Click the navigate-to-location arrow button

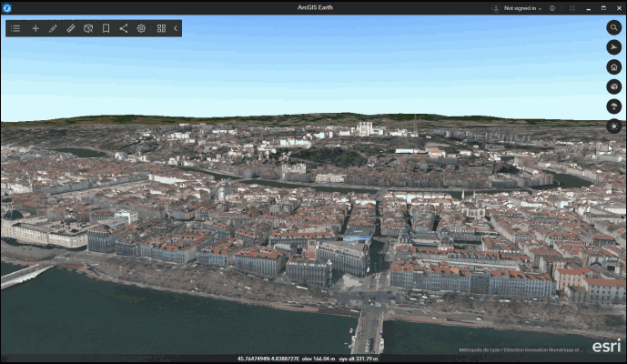[613, 47]
